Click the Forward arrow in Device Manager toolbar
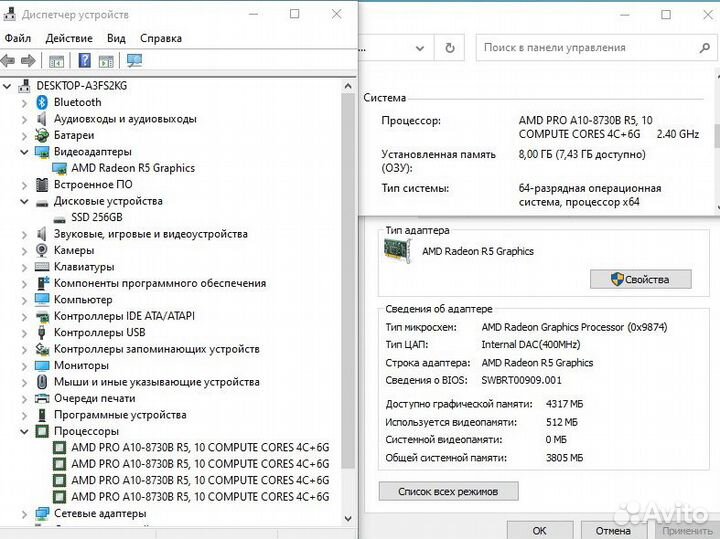This screenshot has width=720, height=539. click(x=29, y=61)
